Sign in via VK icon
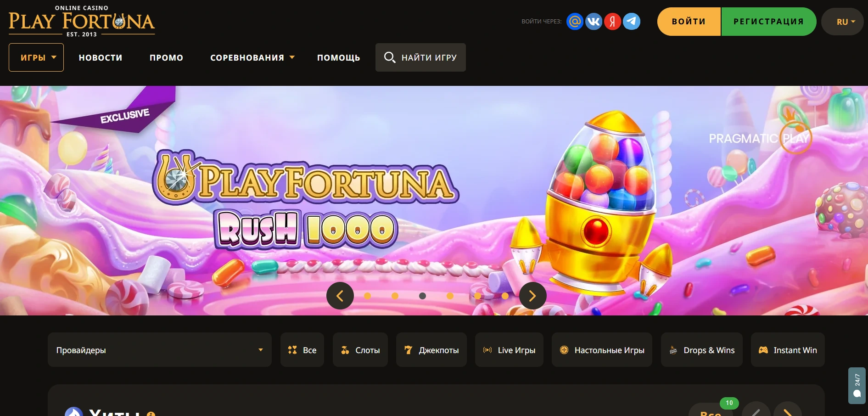Screen dimensions: 868x416 click(594, 22)
